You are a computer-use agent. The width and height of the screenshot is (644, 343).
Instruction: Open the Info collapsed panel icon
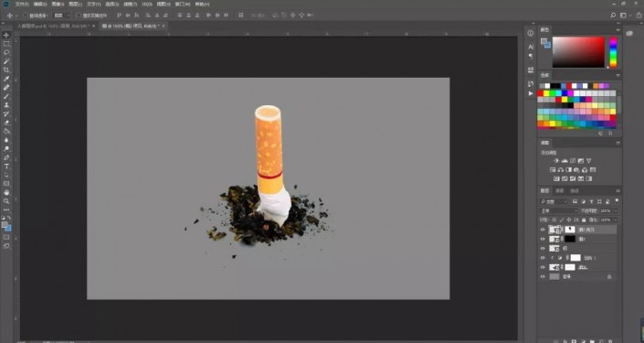click(x=531, y=33)
